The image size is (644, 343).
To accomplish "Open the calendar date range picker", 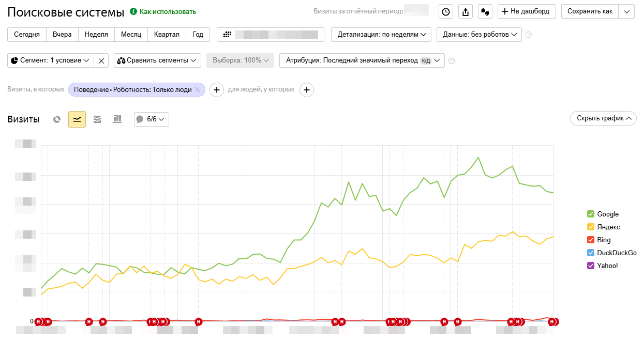I will [270, 35].
